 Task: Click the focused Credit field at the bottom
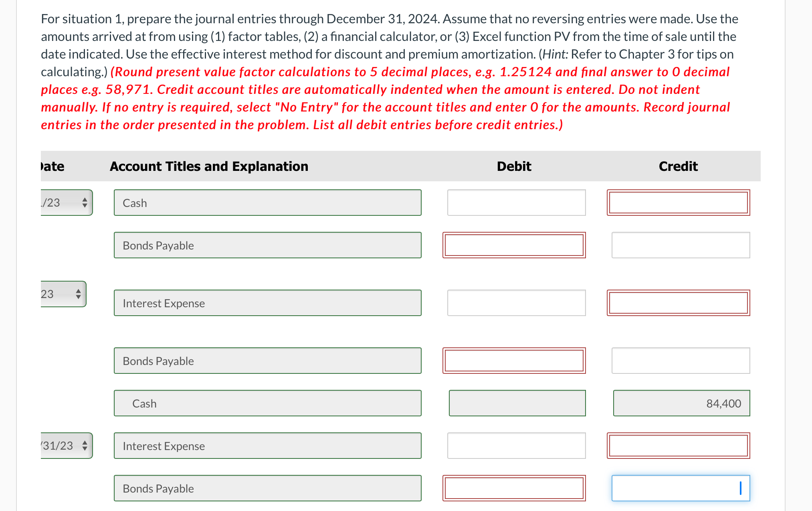click(681, 488)
